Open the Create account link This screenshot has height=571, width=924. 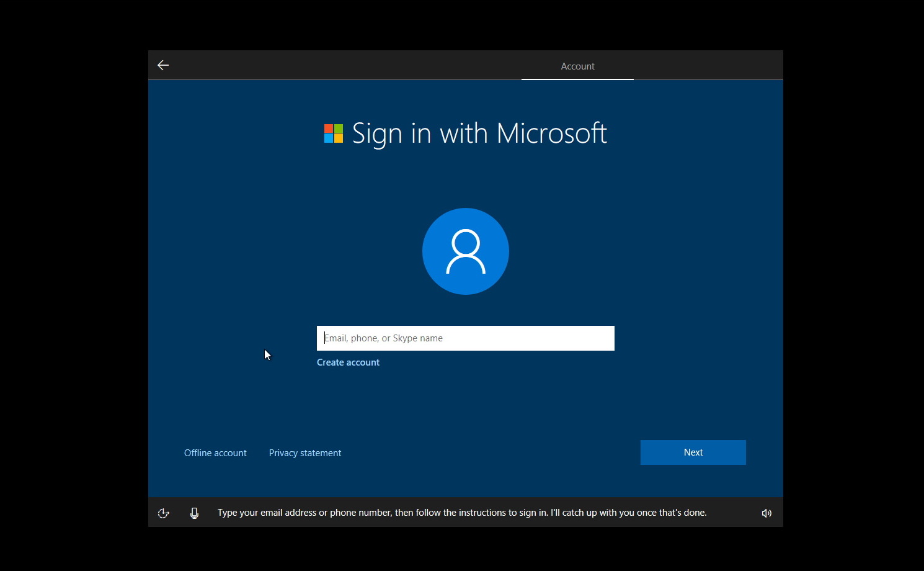click(347, 362)
